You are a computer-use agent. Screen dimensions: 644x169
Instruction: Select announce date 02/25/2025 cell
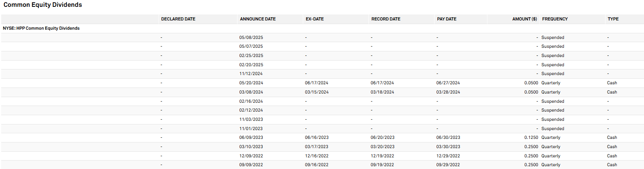(x=251, y=56)
